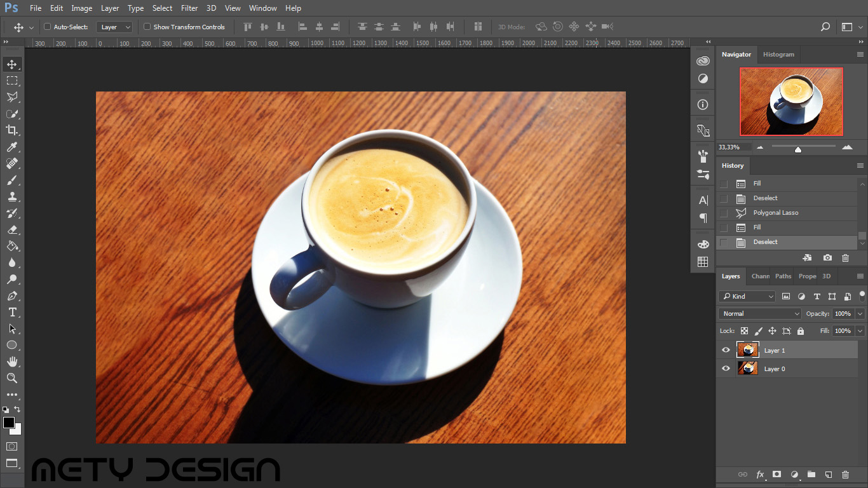Delete the current layer with trash icon
The image size is (868, 488).
click(845, 475)
